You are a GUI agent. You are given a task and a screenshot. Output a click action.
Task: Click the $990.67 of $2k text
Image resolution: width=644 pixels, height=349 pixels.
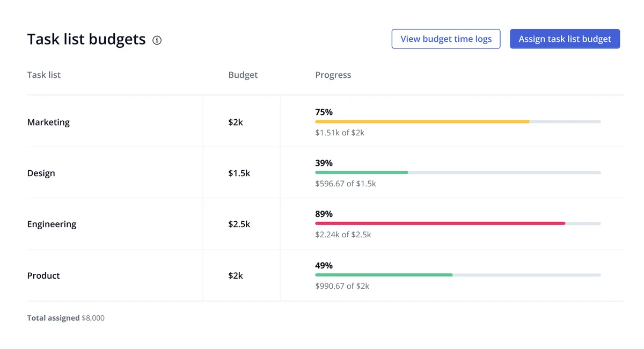coord(342,286)
